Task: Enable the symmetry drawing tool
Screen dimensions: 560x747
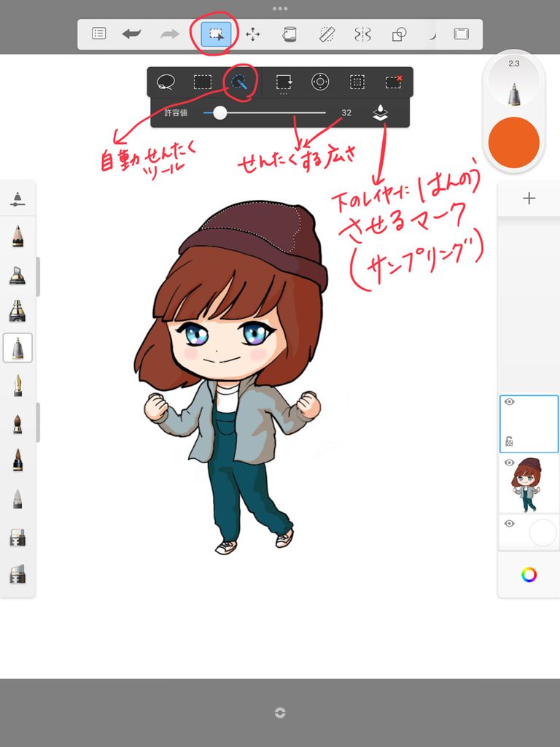Action: pos(362,34)
